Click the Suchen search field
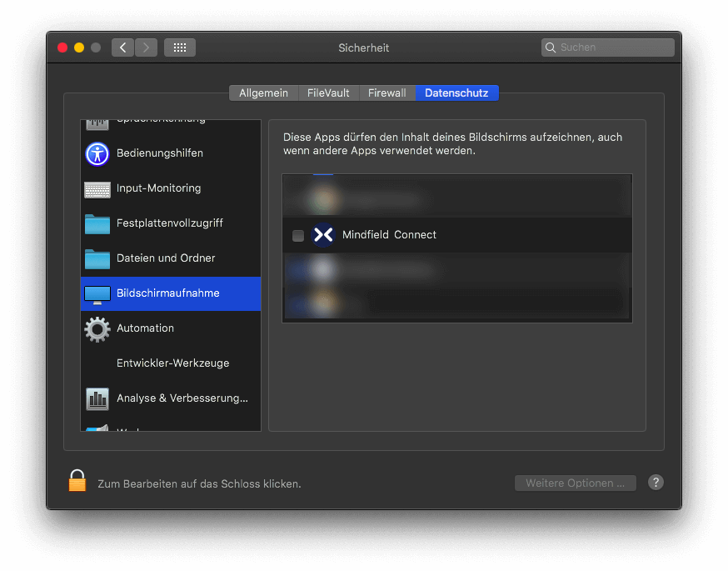 (x=613, y=48)
